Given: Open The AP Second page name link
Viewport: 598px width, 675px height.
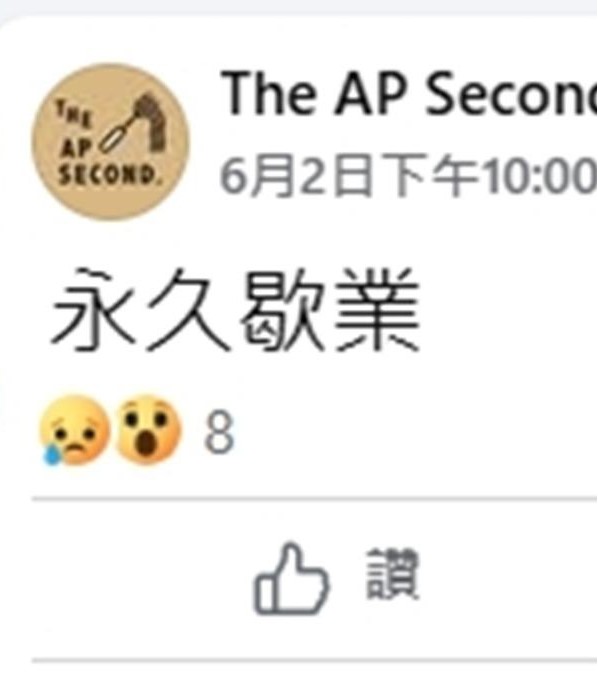Looking at the screenshot, I should (x=409, y=93).
